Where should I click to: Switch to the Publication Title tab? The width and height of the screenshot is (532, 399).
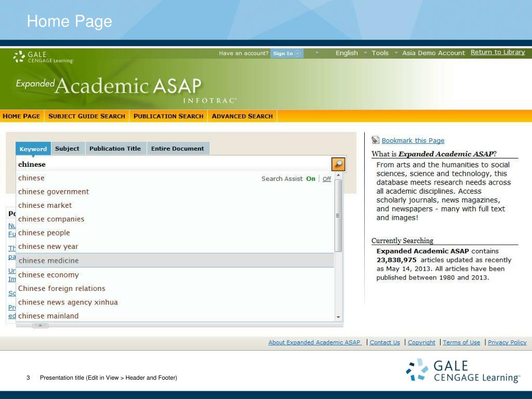point(115,148)
